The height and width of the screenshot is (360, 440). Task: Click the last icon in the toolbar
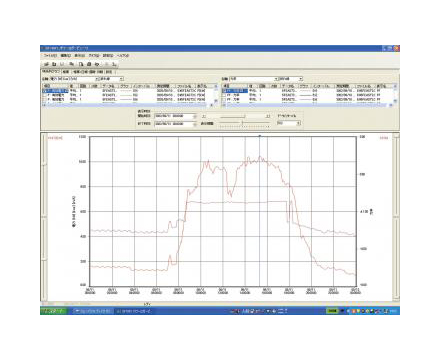point(114,64)
